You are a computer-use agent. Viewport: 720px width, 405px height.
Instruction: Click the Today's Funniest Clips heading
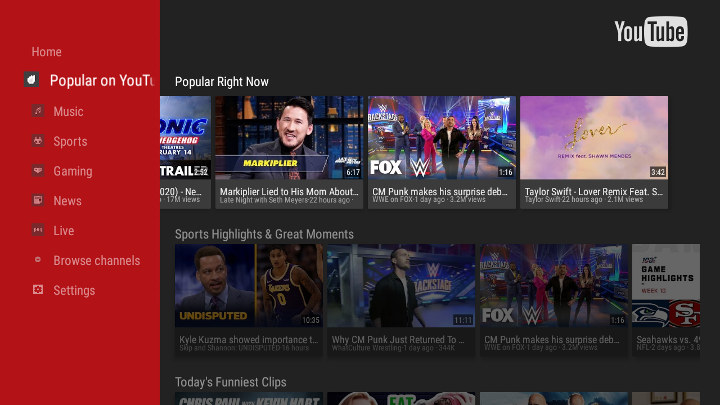point(231,382)
